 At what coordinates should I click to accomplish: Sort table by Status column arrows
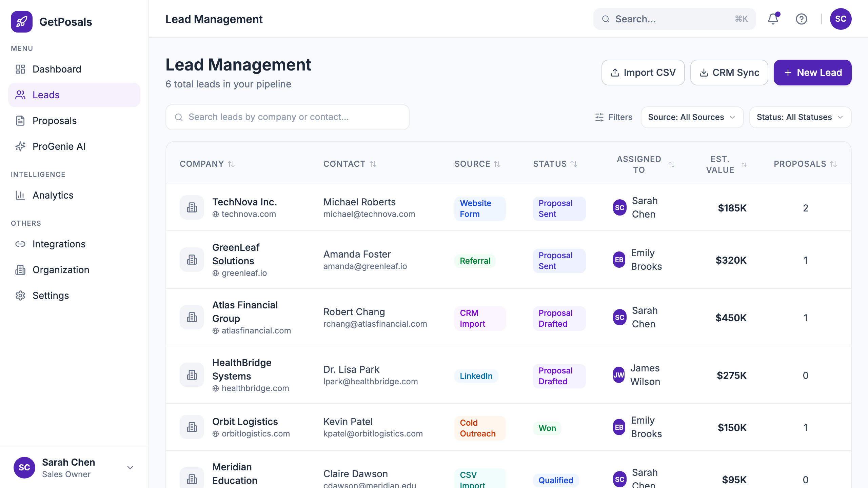[574, 164]
